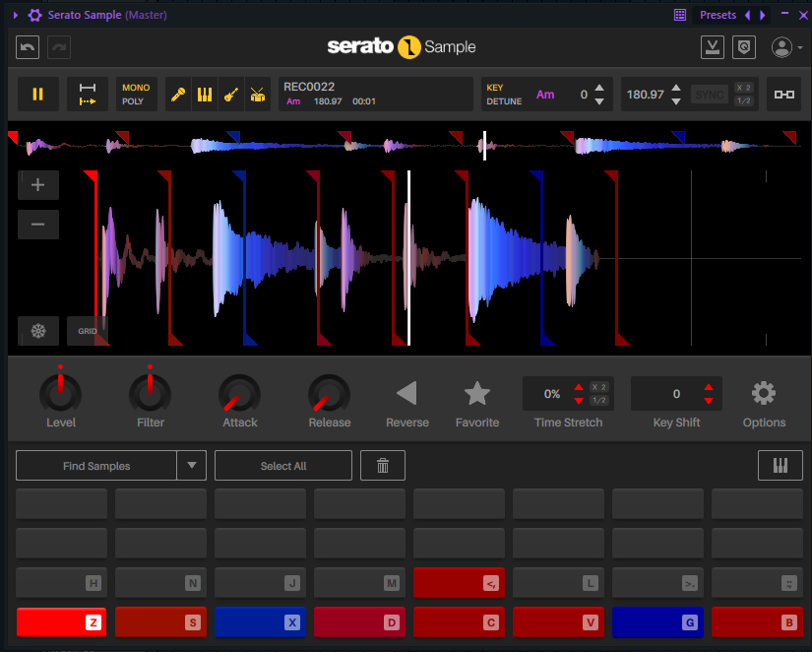Toggle the bass guitar stem icon
The image size is (812, 652).
point(231,95)
